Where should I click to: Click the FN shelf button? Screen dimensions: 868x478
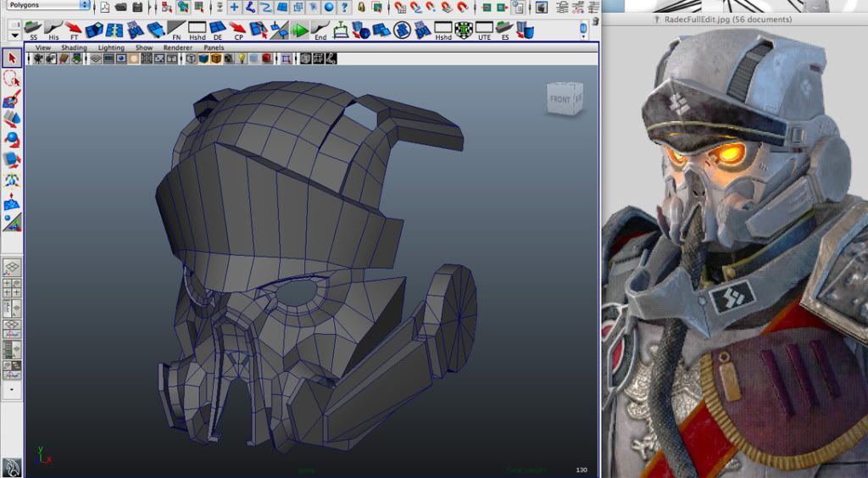pos(176,31)
